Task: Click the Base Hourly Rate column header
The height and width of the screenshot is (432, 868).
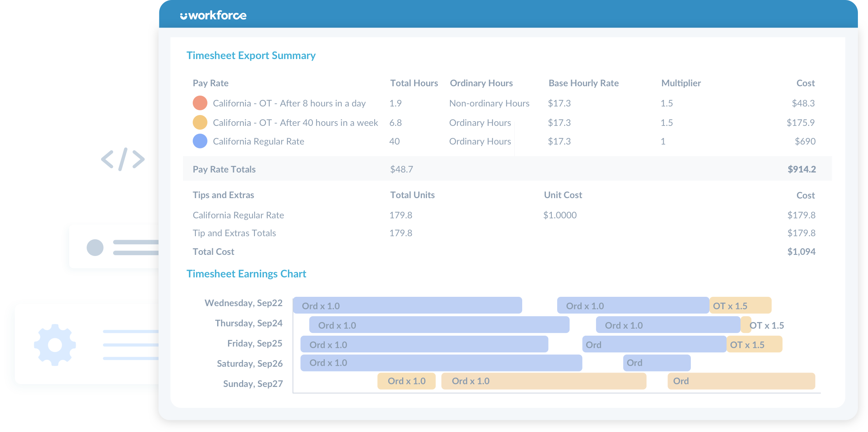Action: 583,83
